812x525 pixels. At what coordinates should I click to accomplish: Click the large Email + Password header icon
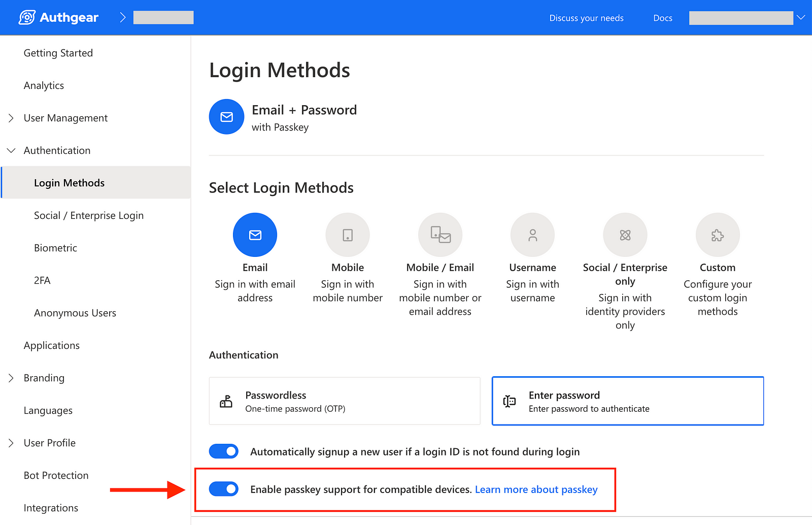pos(227,117)
